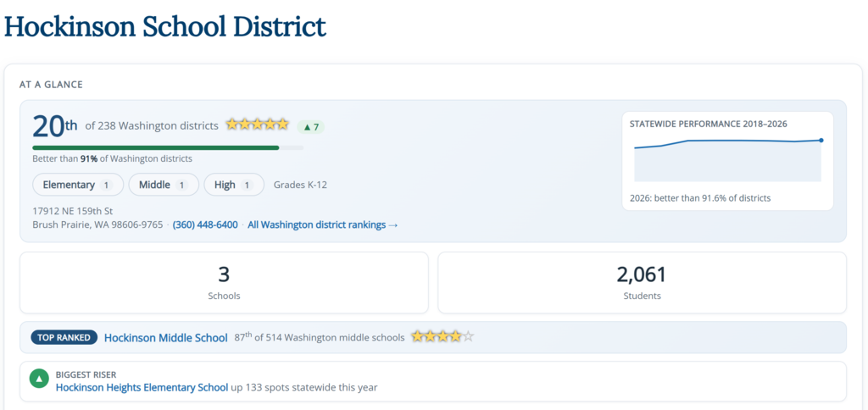Viewport: 868px width, 410px height.
Task: Open the Middle schools filter pill
Action: coord(164,185)
